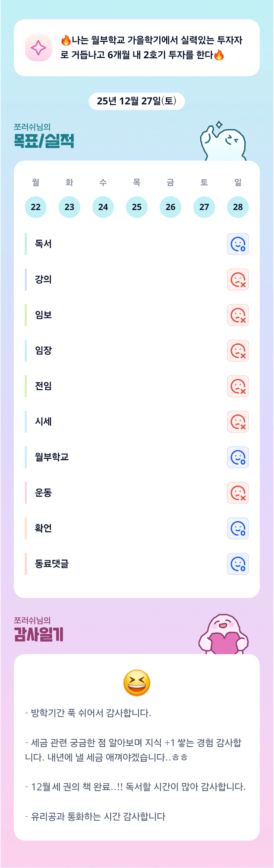This screenshot has width=274, height=868.
Task: Toggle the 운동 failed status icon
Action: pyautogui.click(x=238, y=493)
